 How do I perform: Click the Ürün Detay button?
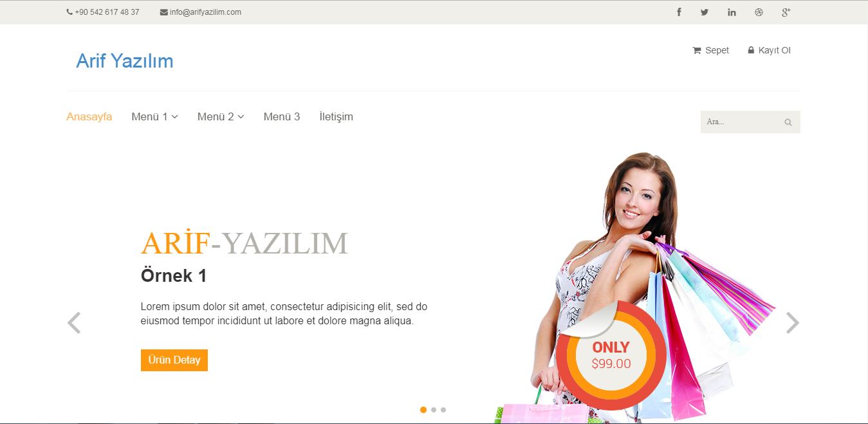point(174,360)
